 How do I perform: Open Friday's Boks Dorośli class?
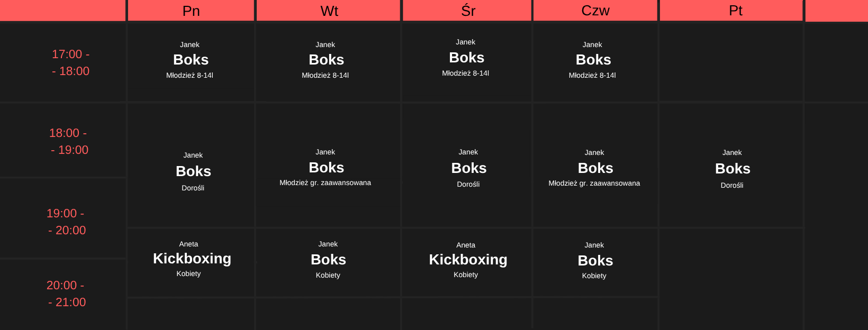coord(733,169)
